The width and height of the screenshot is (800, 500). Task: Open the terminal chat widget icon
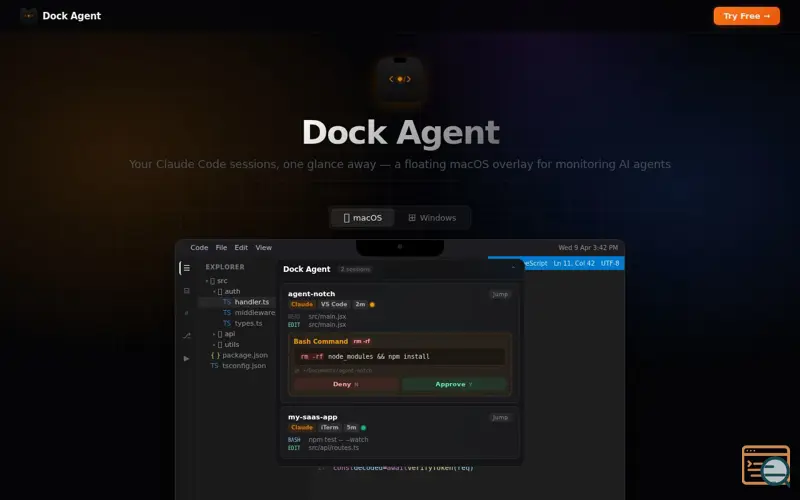click(766, 465)
